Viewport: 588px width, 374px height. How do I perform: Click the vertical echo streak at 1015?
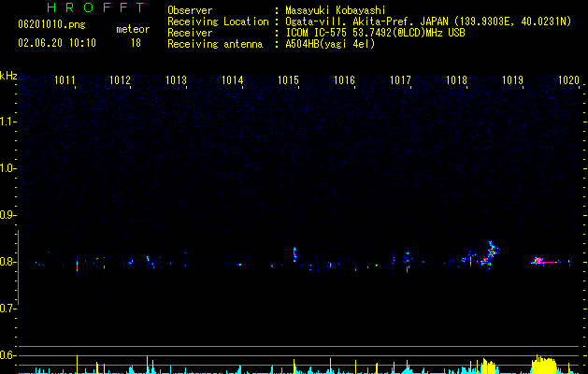click(x=294, y=254)
